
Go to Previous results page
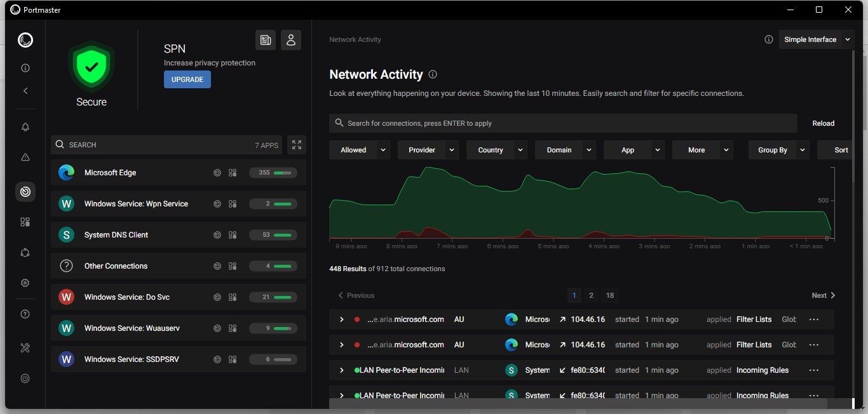point(356,295)
